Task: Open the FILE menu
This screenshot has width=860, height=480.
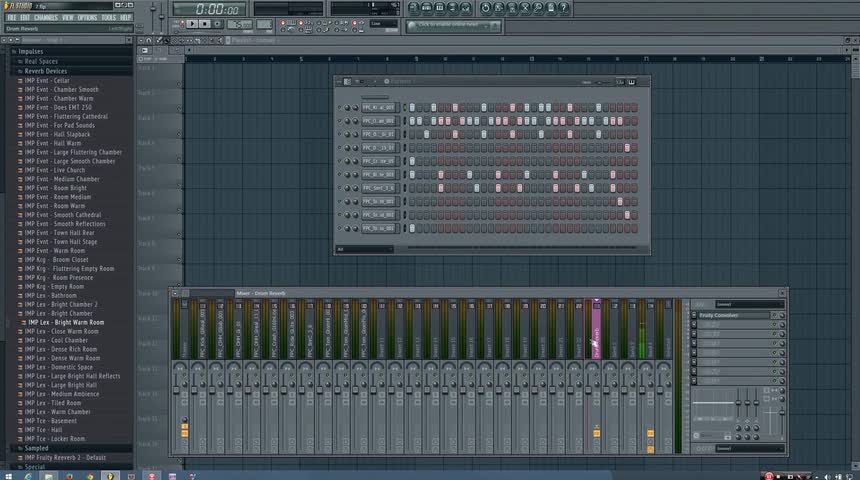Action: (12, 18)
